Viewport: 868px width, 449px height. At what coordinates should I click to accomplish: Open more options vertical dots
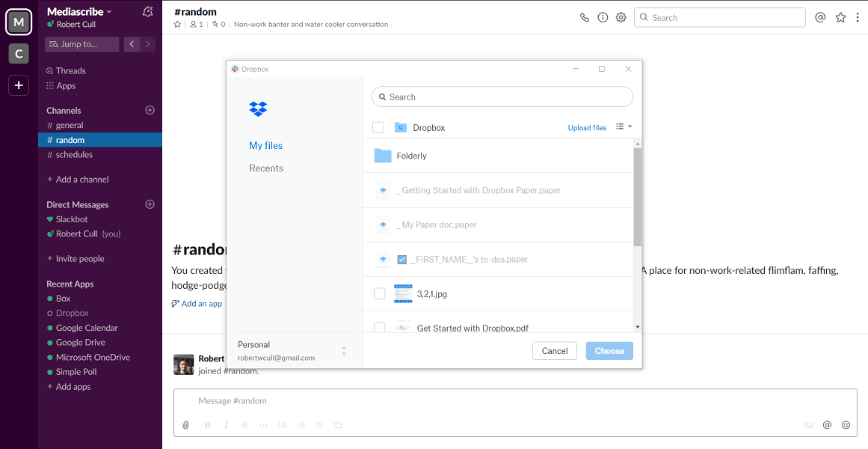tap(858, 17)
